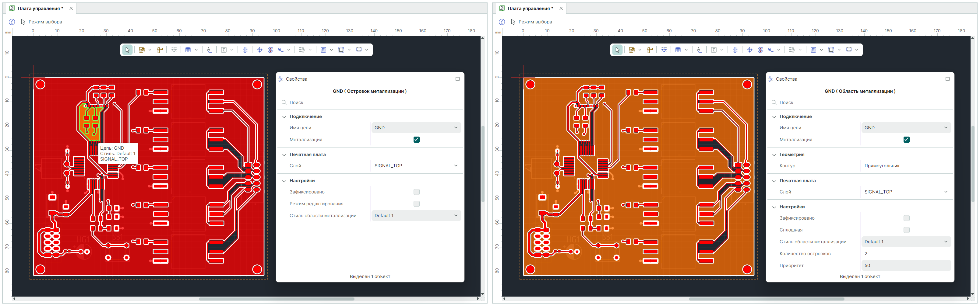This screenshot has height=306, width=980.
Task: Click the info icon in the left window
Action: 12,22
